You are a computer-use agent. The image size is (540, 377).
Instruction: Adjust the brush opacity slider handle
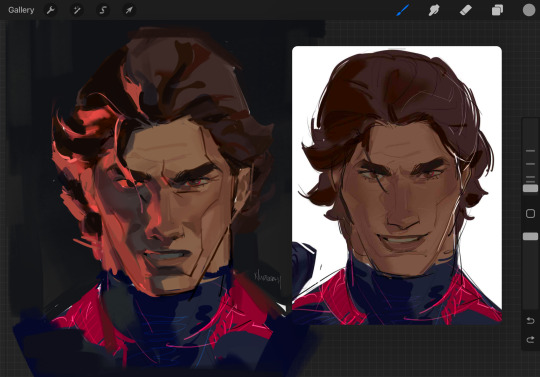(x=530, y=236)
